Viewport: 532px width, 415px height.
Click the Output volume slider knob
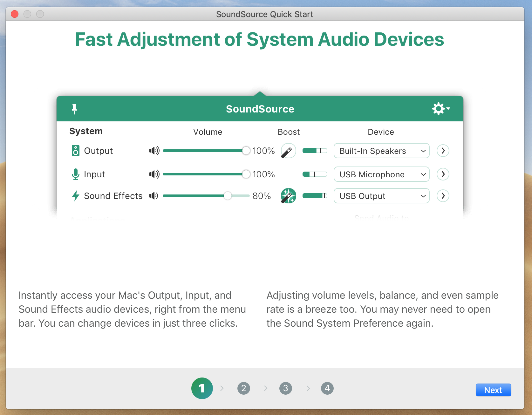[x=246, y=151]
